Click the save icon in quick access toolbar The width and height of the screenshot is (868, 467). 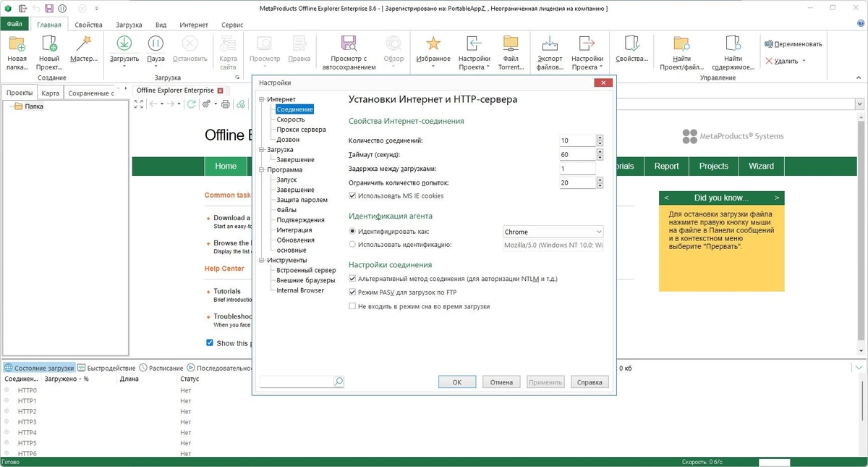pyautogui.click(x=49, y=9)
